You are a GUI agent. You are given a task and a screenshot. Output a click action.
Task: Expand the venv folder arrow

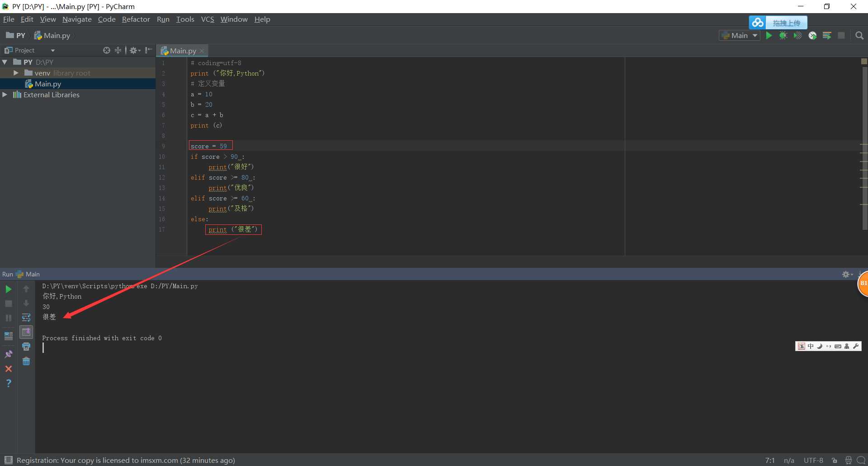16,73
